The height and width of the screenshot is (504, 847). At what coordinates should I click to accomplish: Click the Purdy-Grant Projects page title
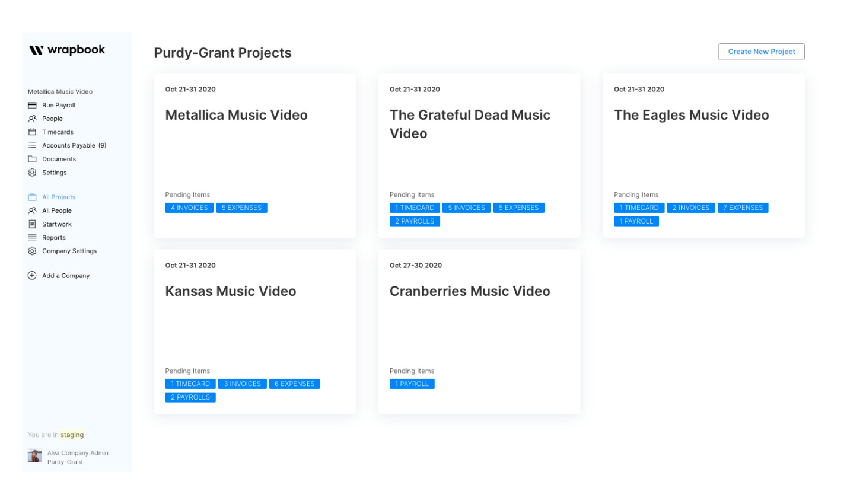pyautogui.click(x=222, y=53)
